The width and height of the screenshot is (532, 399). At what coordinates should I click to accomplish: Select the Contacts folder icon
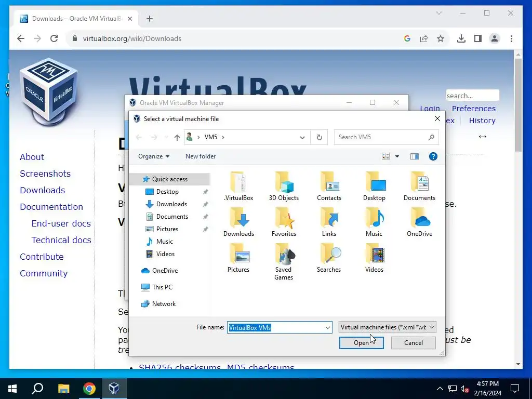pyautogui.click(x=329, y=182)
